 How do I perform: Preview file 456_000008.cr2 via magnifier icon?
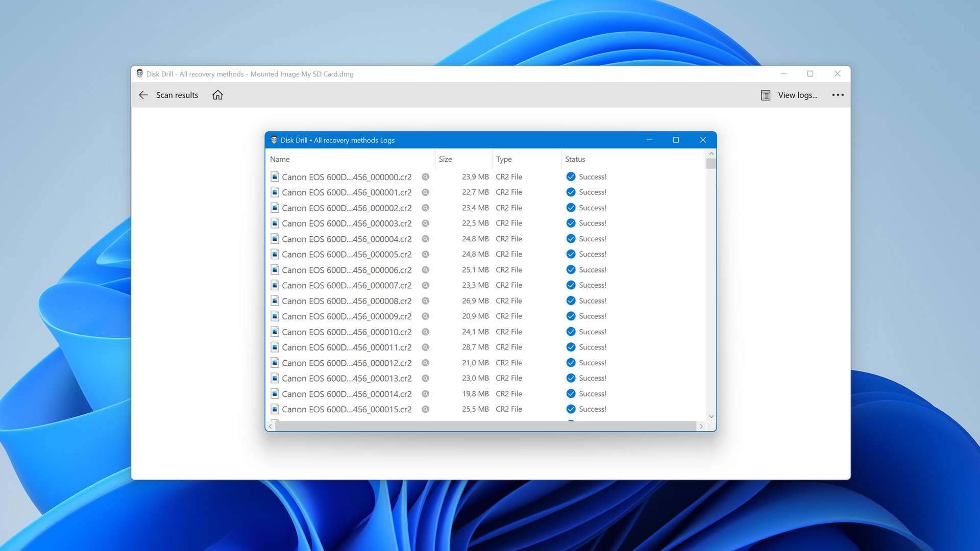[425, 301]
